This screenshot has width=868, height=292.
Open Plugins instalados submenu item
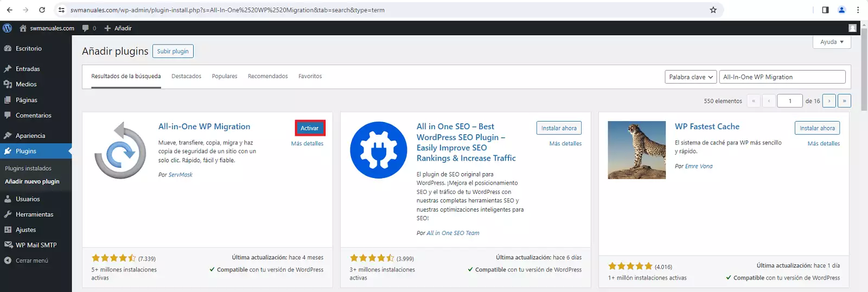28,168
